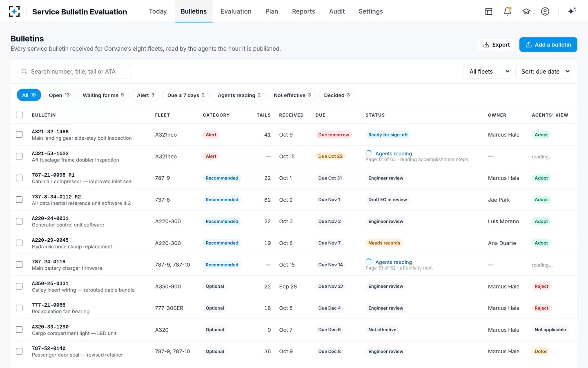
Task: Go to the Reports tab
Action: pyautogui.click(x=303, y=11)
